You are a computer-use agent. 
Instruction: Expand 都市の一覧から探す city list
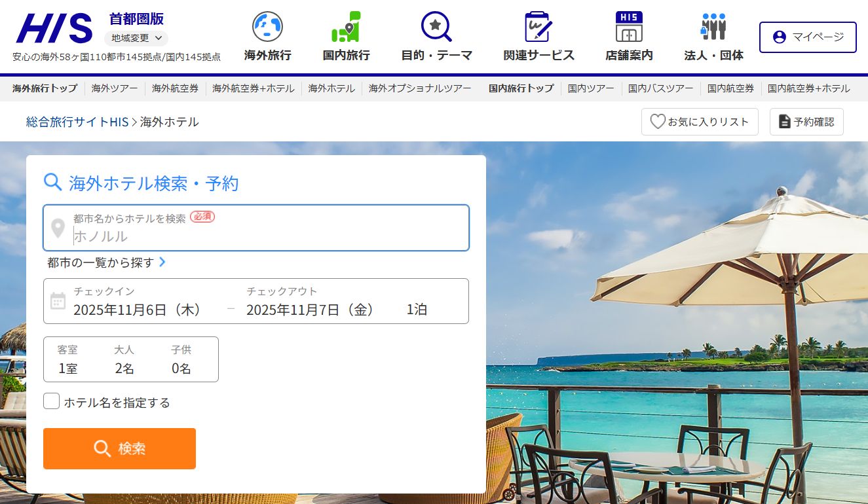point(106,262)
